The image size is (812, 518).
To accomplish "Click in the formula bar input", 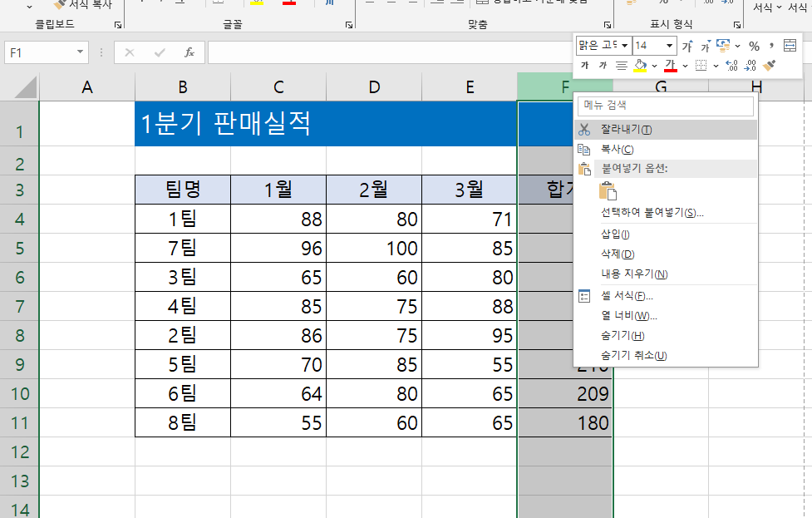I will 391,52.
